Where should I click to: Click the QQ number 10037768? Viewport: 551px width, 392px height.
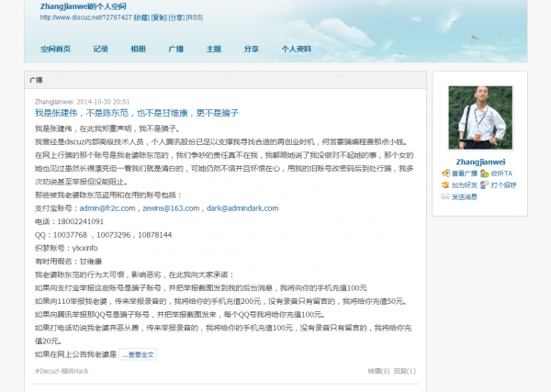[70, 235]
